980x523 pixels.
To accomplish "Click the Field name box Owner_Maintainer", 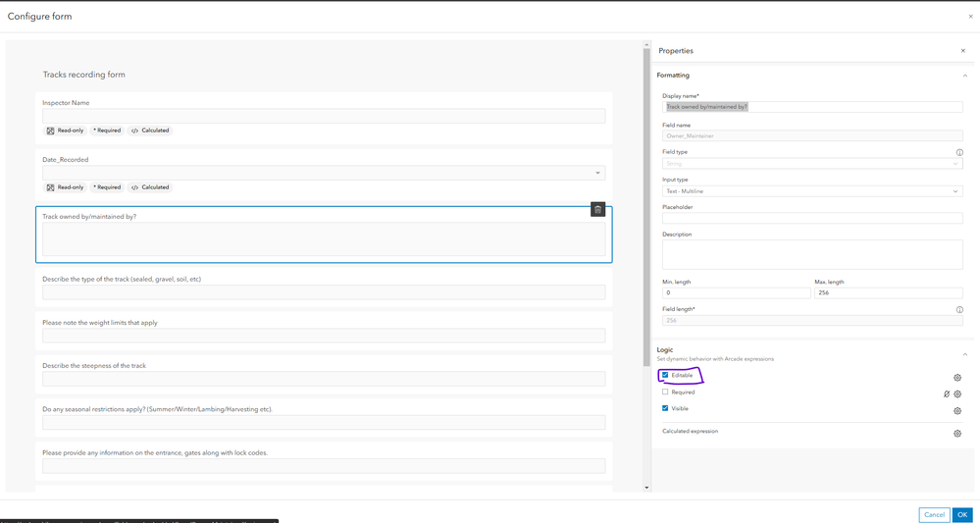I will click(812, 135).
